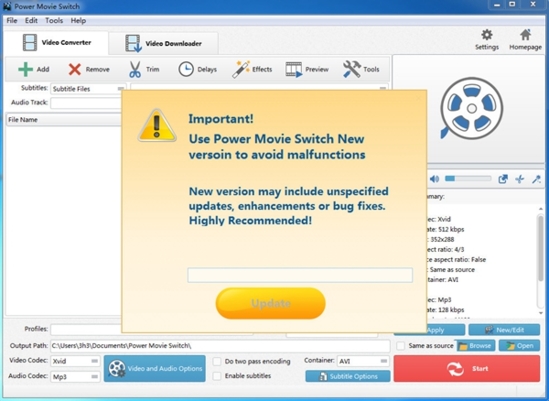Expand the Subtitle Files dropdown
This screenshot has width=549, height=401.
point(88,89)
